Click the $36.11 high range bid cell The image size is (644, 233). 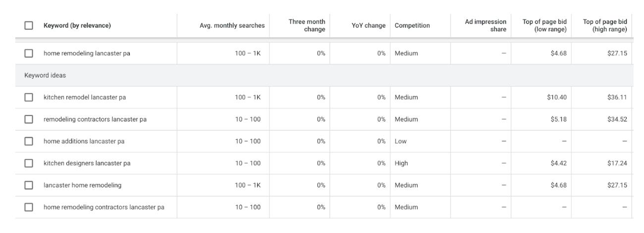pyautogui.click(x=618, y=97)
